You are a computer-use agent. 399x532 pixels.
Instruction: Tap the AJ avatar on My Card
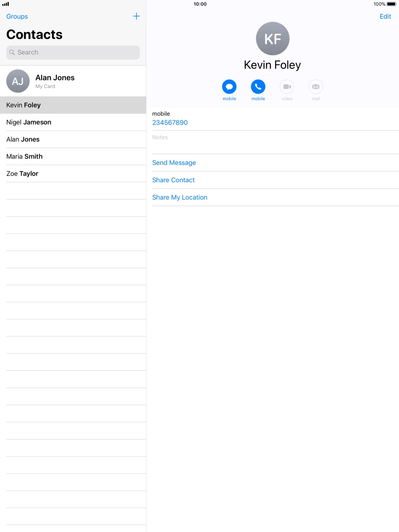(x=18, y=81)
